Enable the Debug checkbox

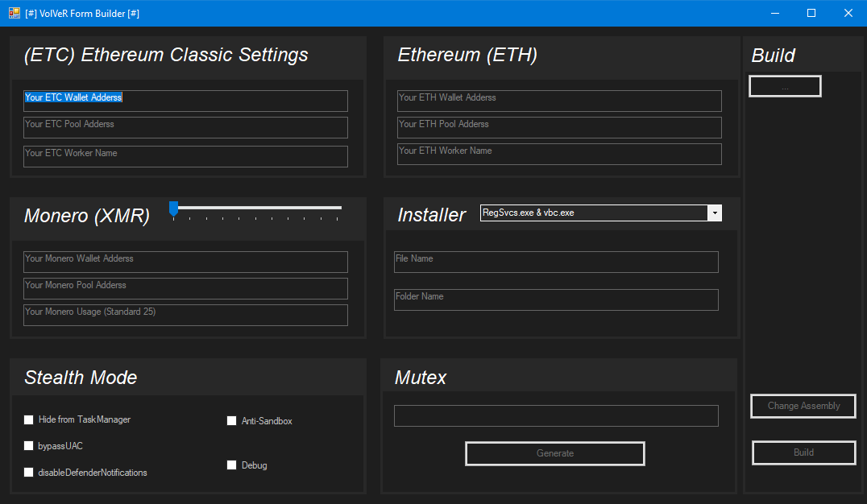[x=232, y=465]
